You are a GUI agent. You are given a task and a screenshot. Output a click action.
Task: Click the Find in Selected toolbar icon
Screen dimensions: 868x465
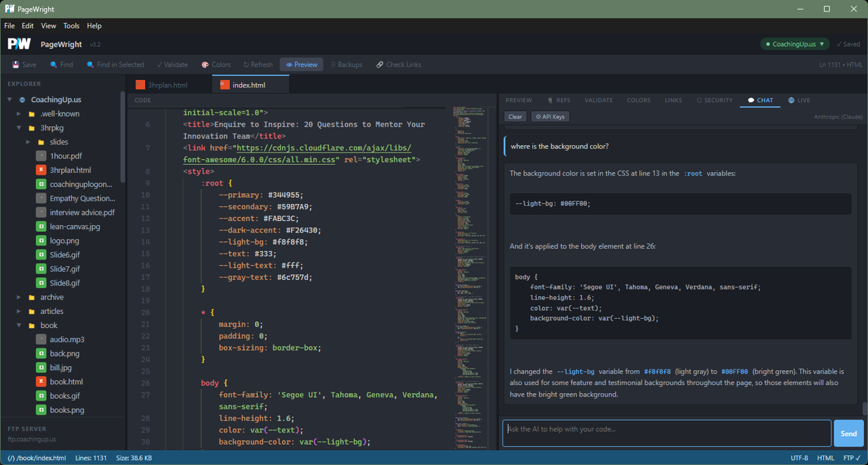90,64
